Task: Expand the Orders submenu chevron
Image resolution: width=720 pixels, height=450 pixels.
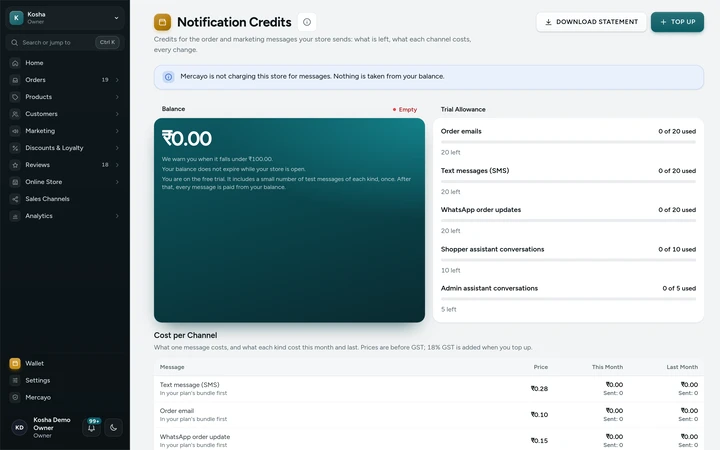Action: pyautogui.click(x=117, y=80)
